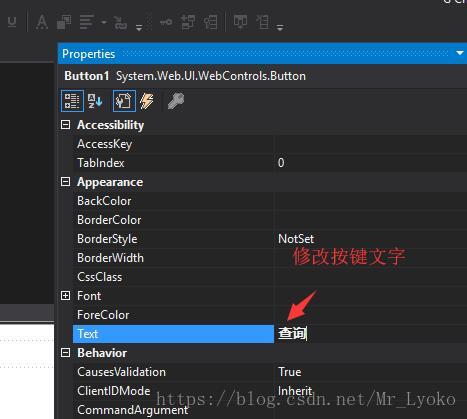Image resolution: width=467 pixels, height=419 pixels.
Task: Click the CssClass value field
Action: click(x=371, y=277)
